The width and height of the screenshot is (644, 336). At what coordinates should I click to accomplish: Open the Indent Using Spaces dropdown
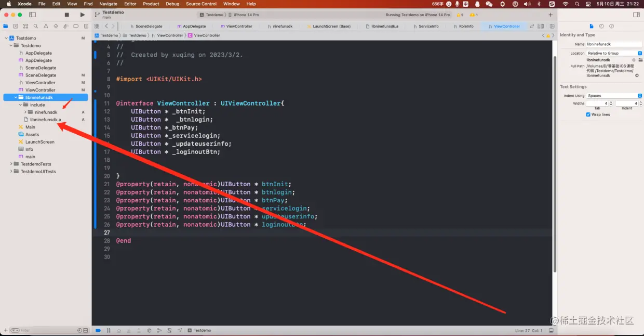point(614,96)
